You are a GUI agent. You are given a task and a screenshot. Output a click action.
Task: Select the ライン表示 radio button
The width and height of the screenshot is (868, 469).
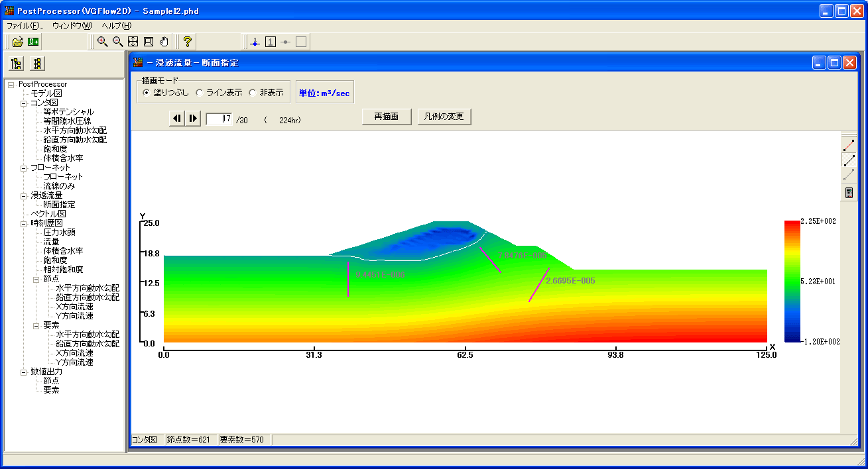200,93
